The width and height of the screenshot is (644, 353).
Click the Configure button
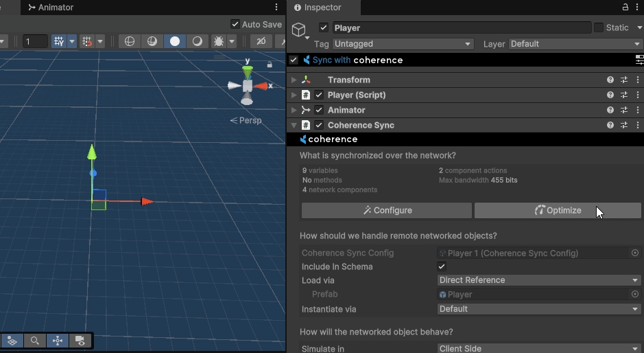coord(387,210)
